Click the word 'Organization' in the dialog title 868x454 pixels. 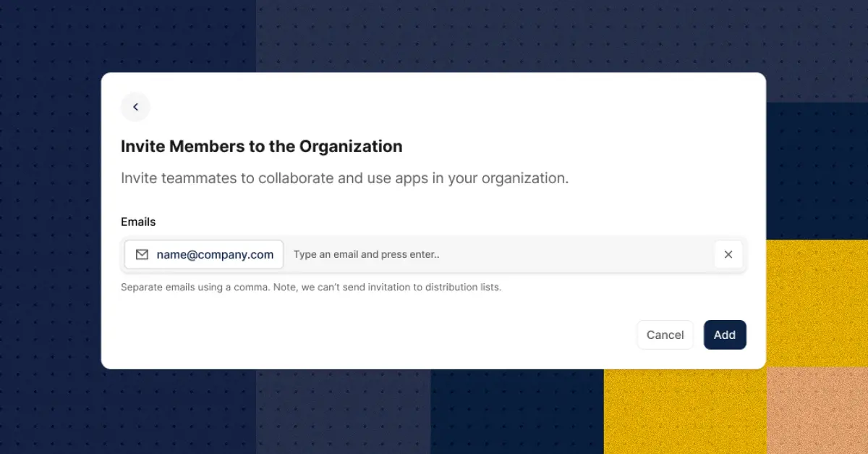click(351, 146)
